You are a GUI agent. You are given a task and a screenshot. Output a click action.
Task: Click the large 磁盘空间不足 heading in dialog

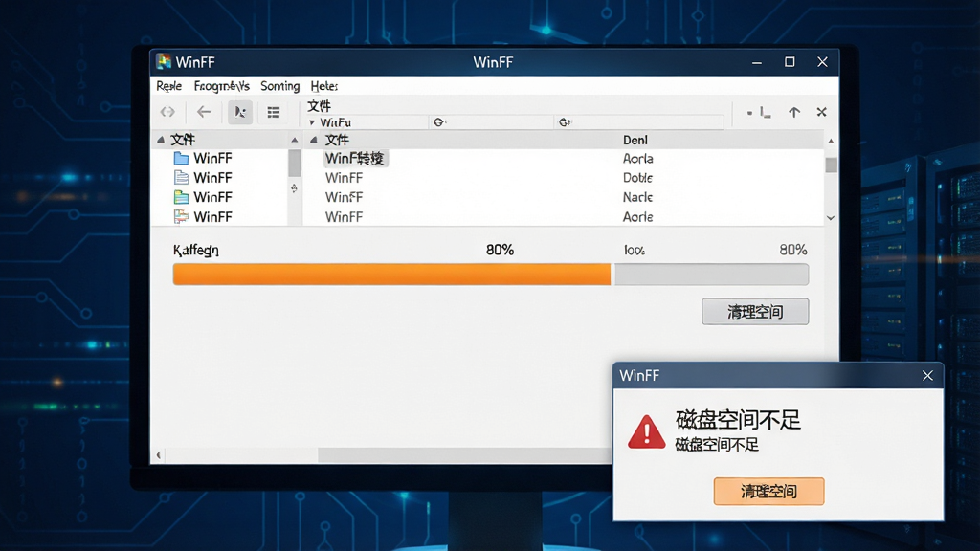point(738,420)
